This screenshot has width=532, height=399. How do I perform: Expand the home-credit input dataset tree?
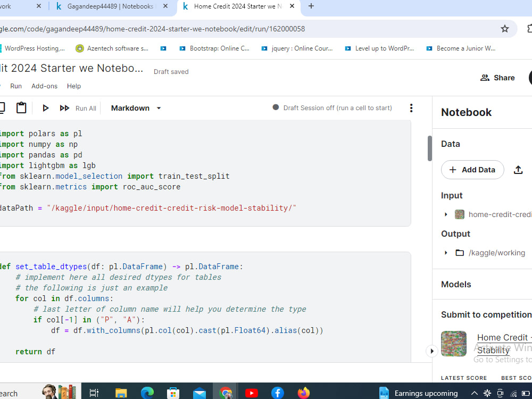point(446,214)
